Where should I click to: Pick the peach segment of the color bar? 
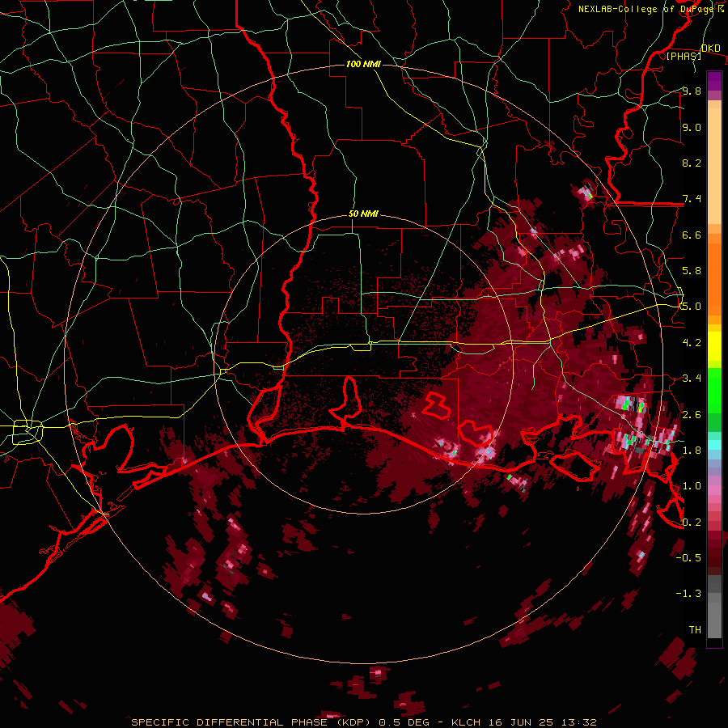[x=714, y=166]
